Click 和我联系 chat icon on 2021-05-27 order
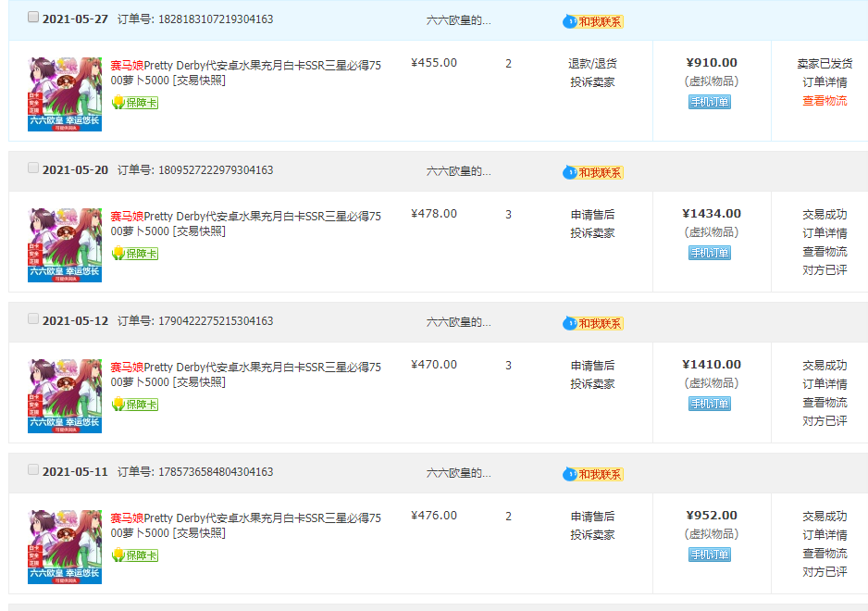 click(593, 21)
